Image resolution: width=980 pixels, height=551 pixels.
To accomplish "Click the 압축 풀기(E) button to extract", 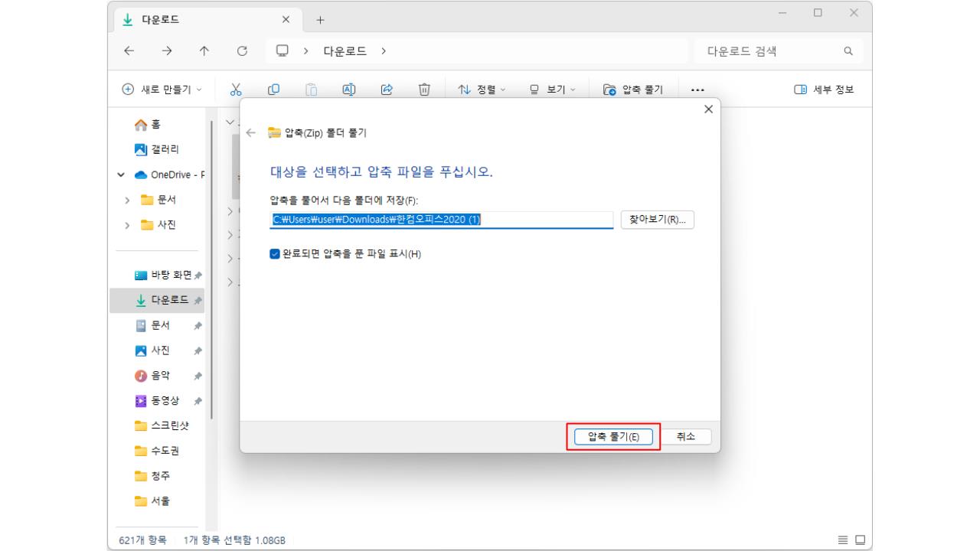I will 613,436.
